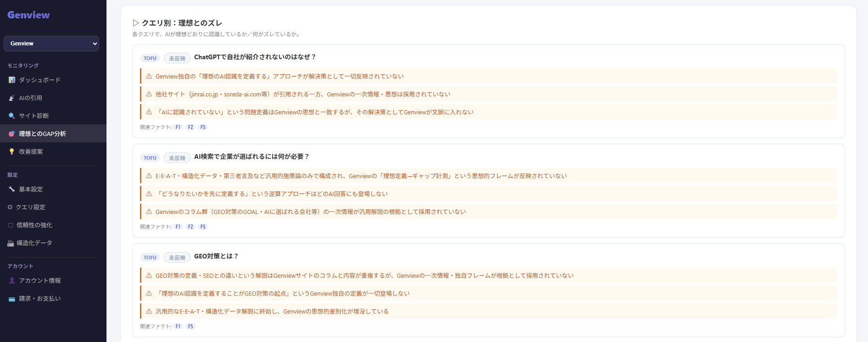Click warning icon beside Genview独自の「理想のAI認識を定義する」 row
Viewport: 868px width, 342px height.
coord(149,76)
